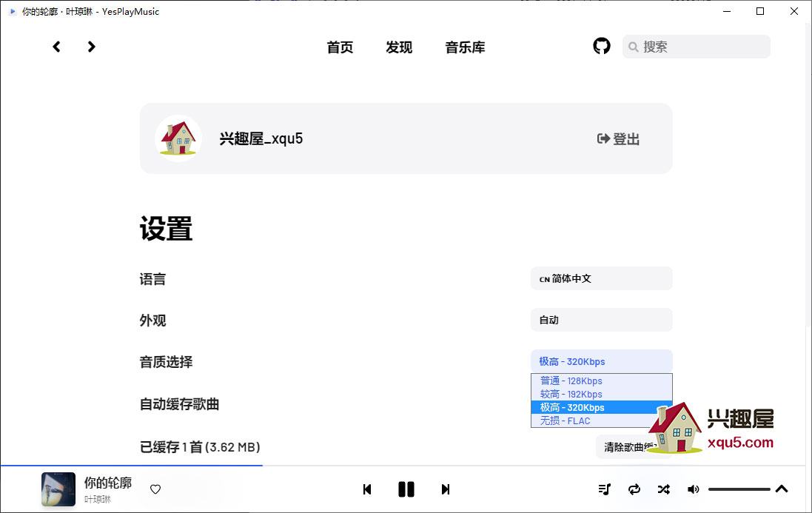Image resolution: width=812 pixels, height=513 pixels.
Task: Maximize the YesPlayMusic window
Action: pos(760,11)
